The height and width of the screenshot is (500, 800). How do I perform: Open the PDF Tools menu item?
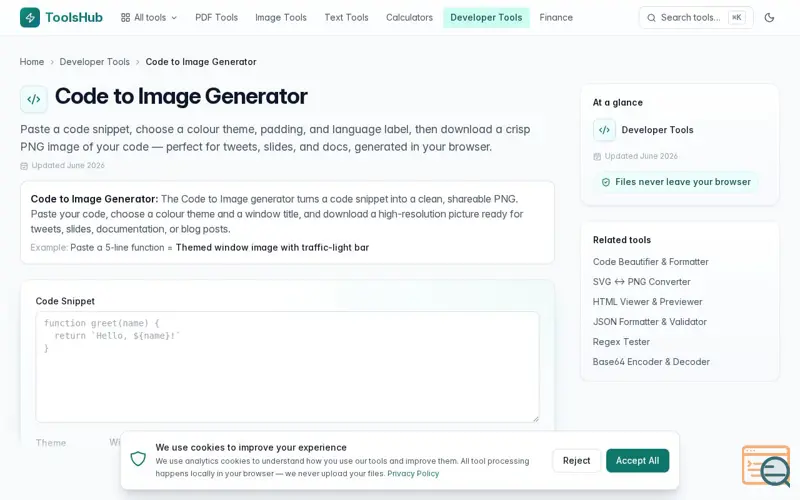(x=216, y=17)
